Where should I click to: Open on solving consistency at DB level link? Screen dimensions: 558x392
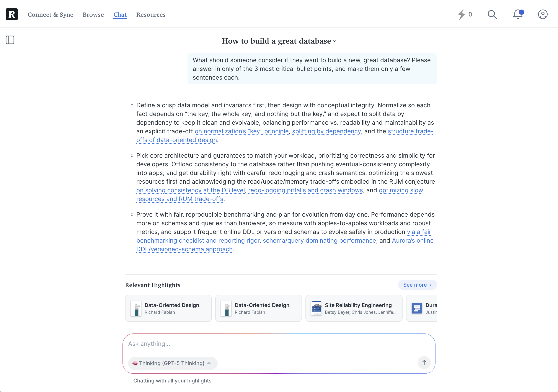[191, 190]
